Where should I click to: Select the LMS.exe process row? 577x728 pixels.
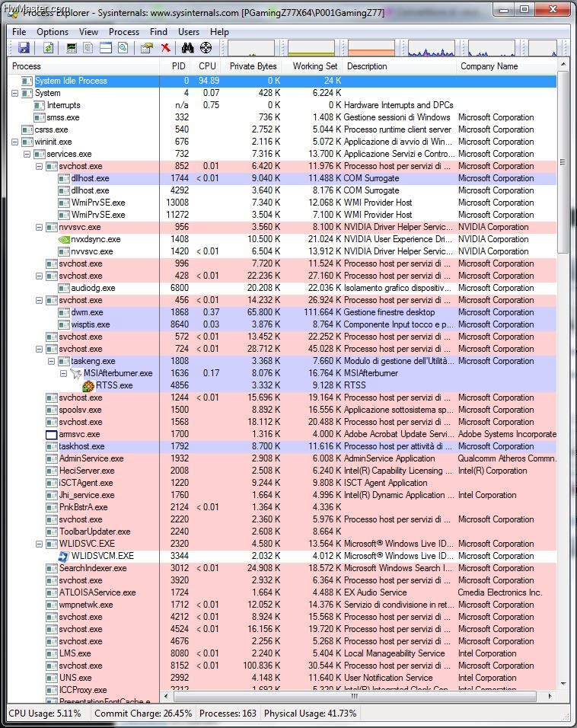click(282, 653)
